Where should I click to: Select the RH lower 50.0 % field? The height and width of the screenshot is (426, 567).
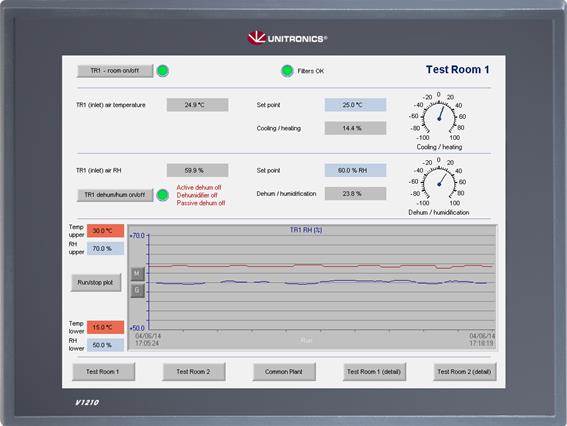coord(105,345)
